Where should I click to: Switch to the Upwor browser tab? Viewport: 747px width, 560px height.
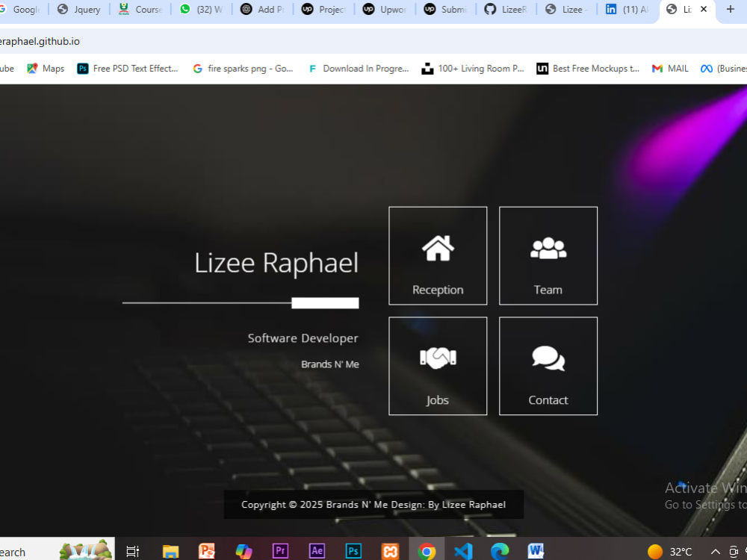(385, 10)
